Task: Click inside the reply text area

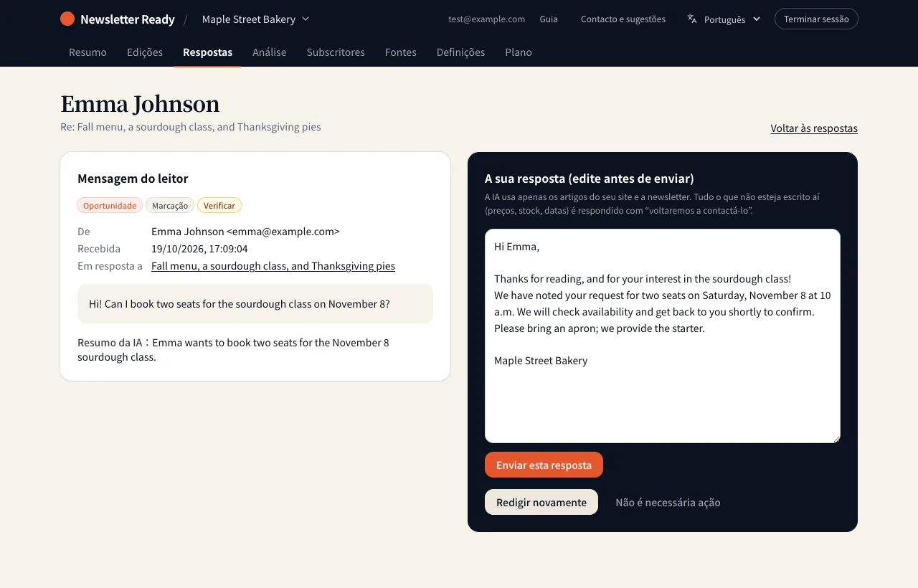Action: [x=663, y=336]
